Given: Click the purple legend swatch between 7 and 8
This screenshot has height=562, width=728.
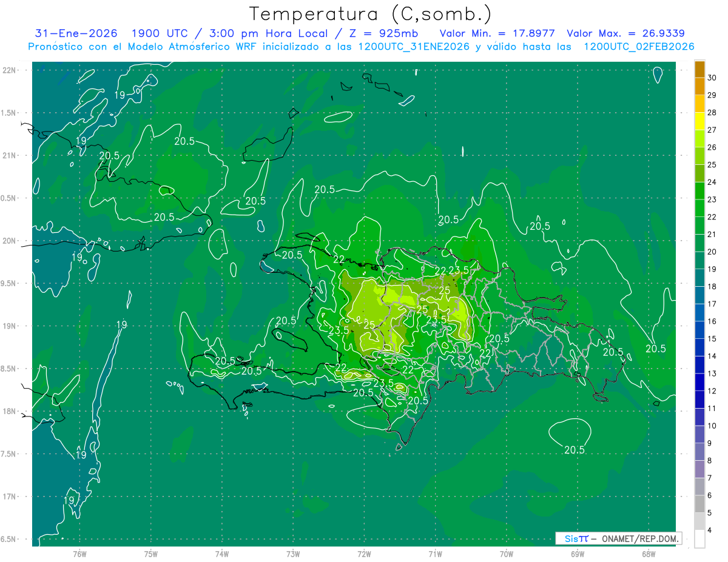Looking at the screenshot, I should point(699,469).
